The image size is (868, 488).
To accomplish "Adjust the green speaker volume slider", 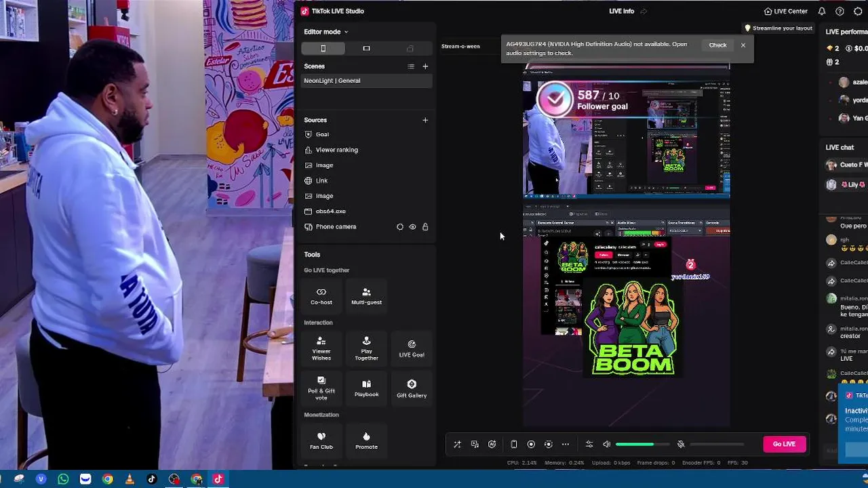I will 644,445.
